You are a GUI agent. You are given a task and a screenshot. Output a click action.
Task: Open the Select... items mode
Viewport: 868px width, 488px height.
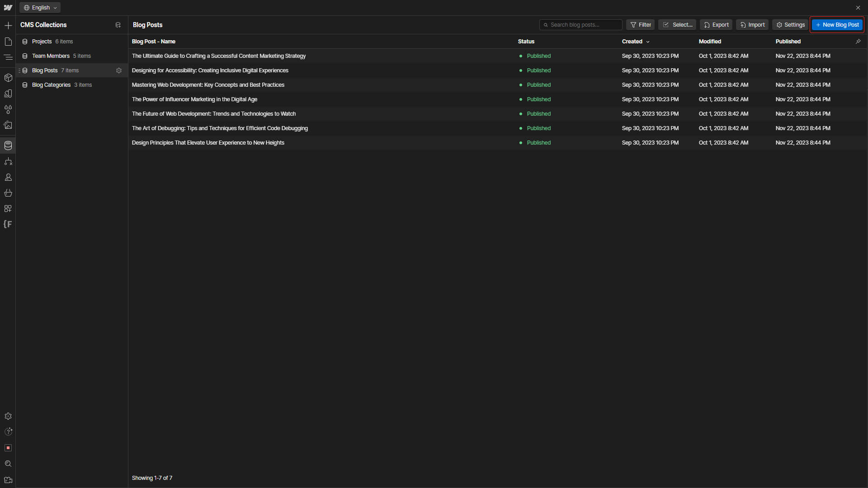(x=677, y=25)
